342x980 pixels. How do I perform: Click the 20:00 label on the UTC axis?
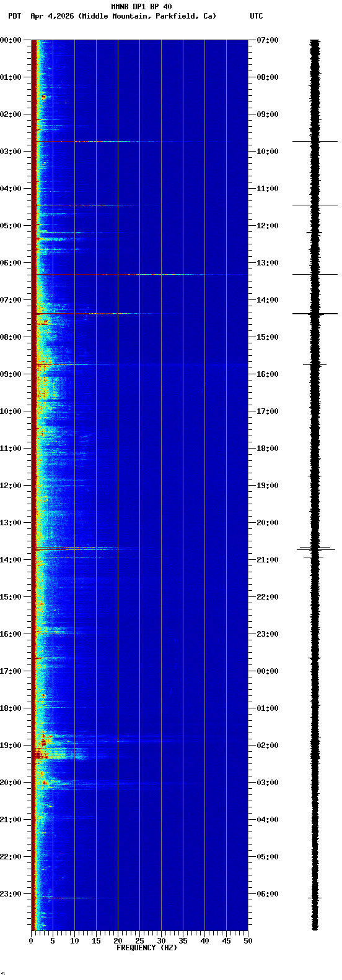coord(268,523)
